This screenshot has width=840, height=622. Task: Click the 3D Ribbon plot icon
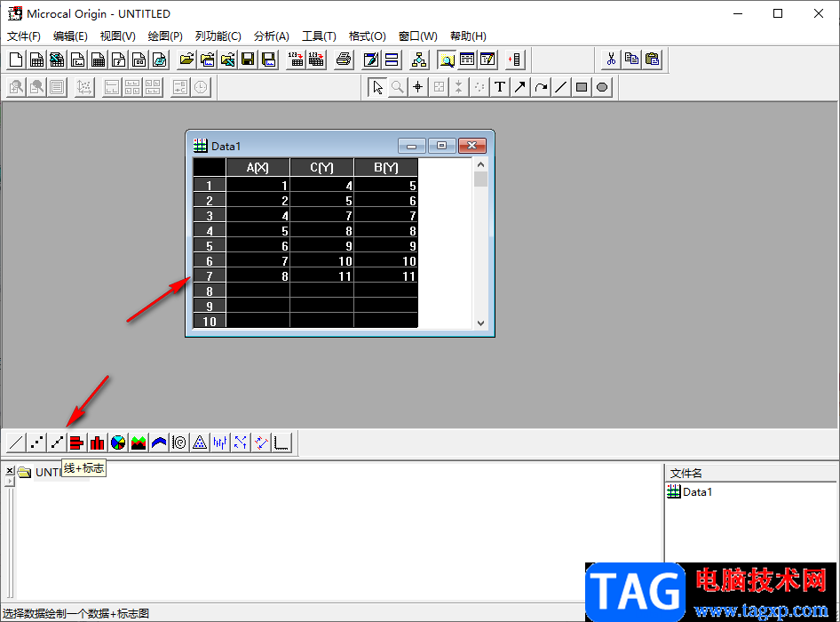(x=159, y=443)
